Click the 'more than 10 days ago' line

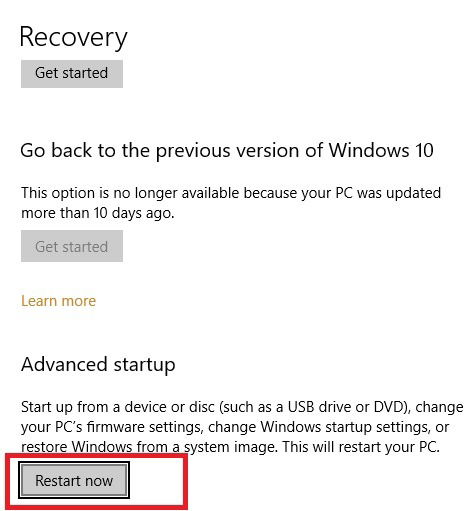[98, 213]
